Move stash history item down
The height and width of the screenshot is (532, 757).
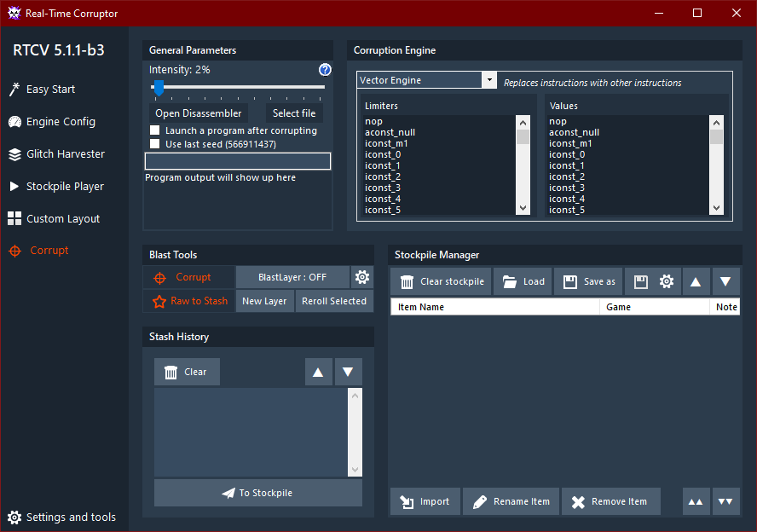pyautogui.click(x=348, y=372)
